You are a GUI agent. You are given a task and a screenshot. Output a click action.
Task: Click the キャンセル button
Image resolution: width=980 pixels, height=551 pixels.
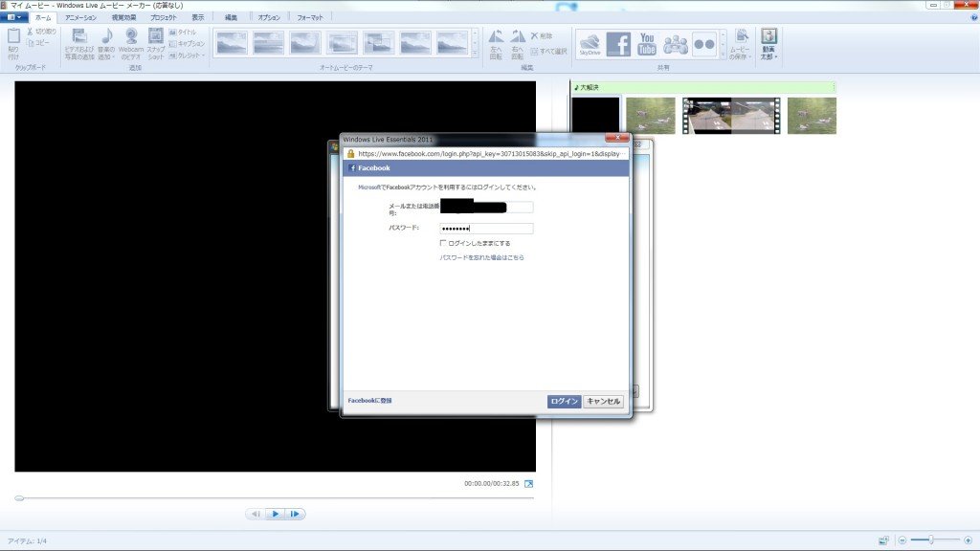(x=603, y=401)
